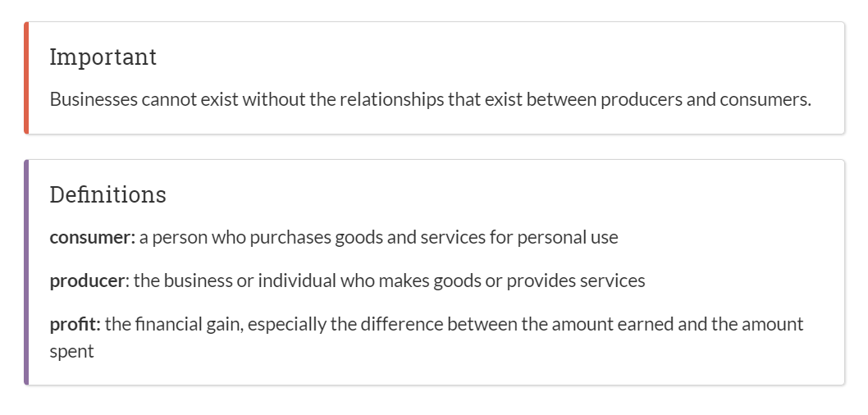Click the Definitions heading

108,194
